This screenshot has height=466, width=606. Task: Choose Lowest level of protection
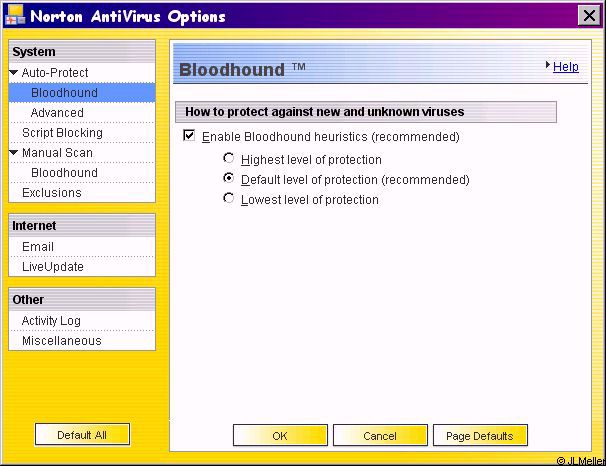click(229, 199)
